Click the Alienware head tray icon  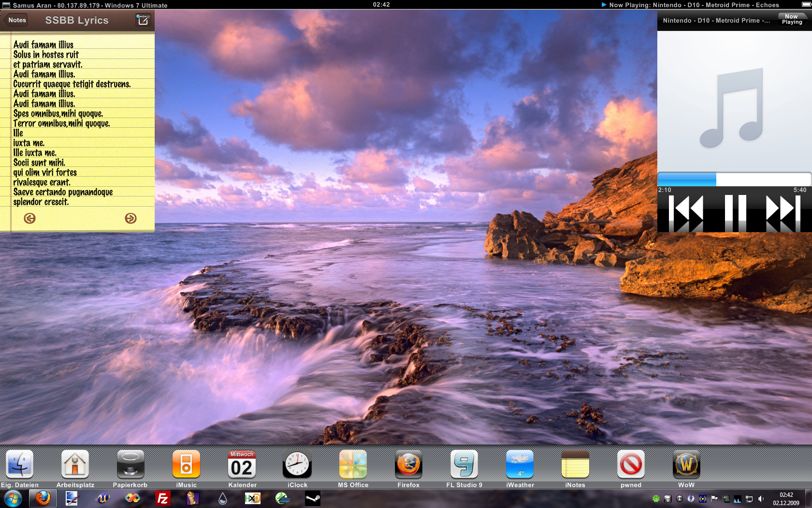667,499
